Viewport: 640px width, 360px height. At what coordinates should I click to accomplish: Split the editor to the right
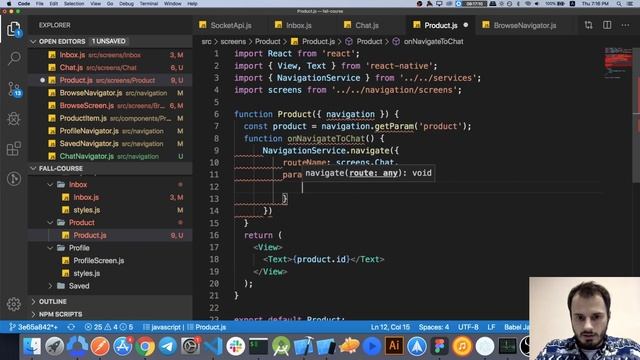coord(607,25)
